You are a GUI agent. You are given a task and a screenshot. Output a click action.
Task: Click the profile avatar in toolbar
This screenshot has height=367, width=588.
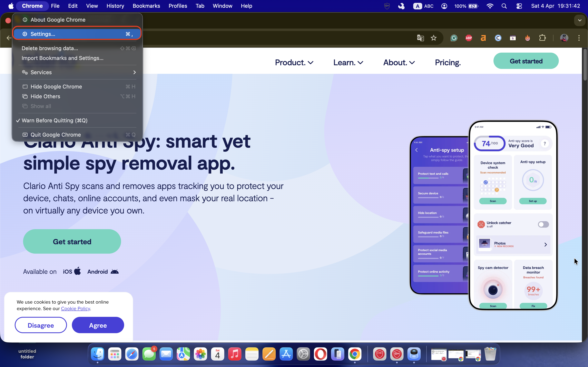pyautogui.click(x=564, y=38)
